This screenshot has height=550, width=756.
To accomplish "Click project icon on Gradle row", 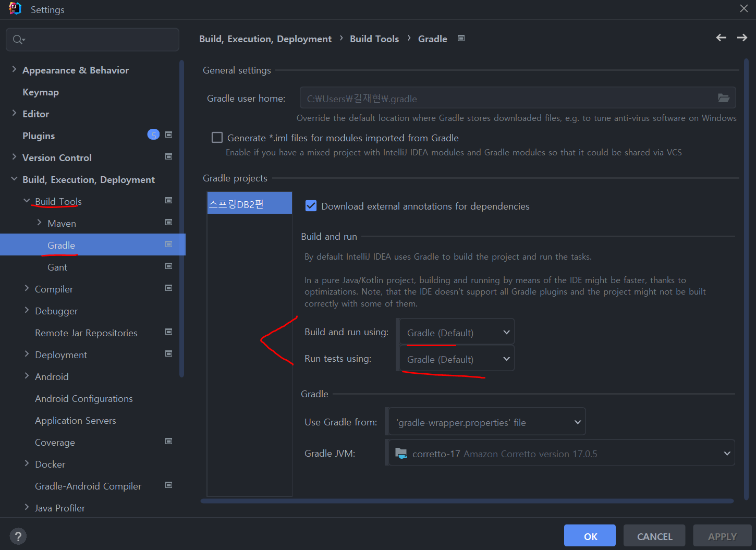I will (x=168, y=244).
